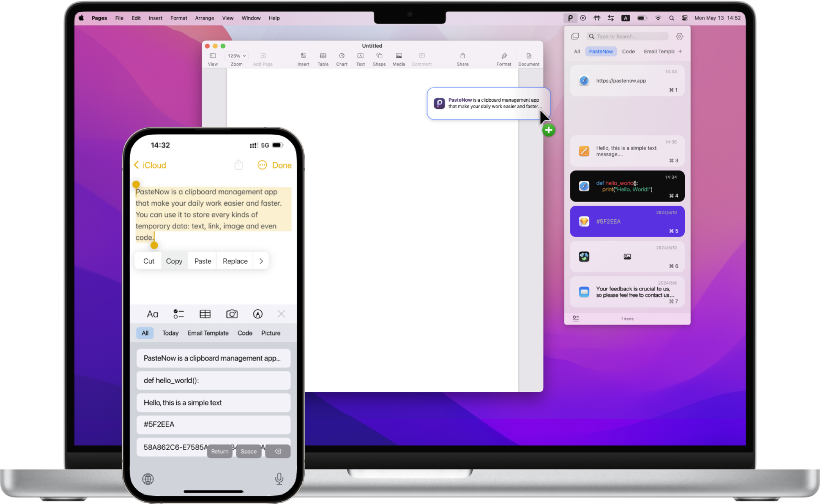Open the checklist icon on iPhone toolbar
The width and height of the screenshot is (820, 504).
coord(178,314)
